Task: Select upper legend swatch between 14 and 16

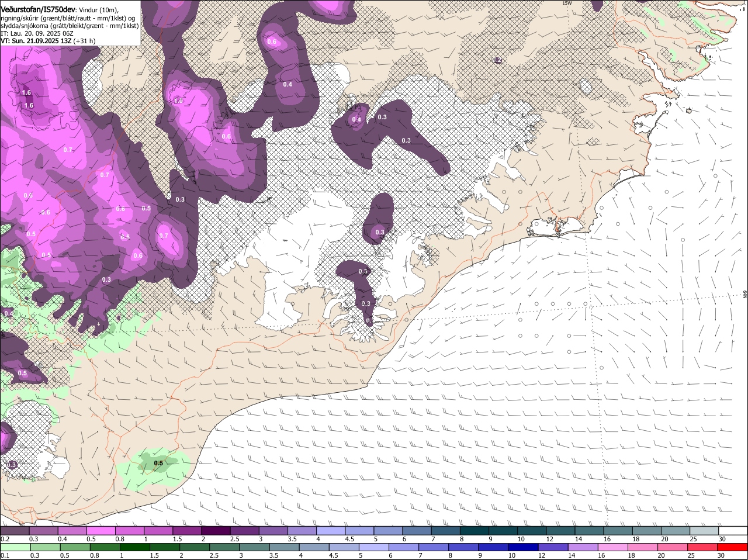Action: [590, 531]
